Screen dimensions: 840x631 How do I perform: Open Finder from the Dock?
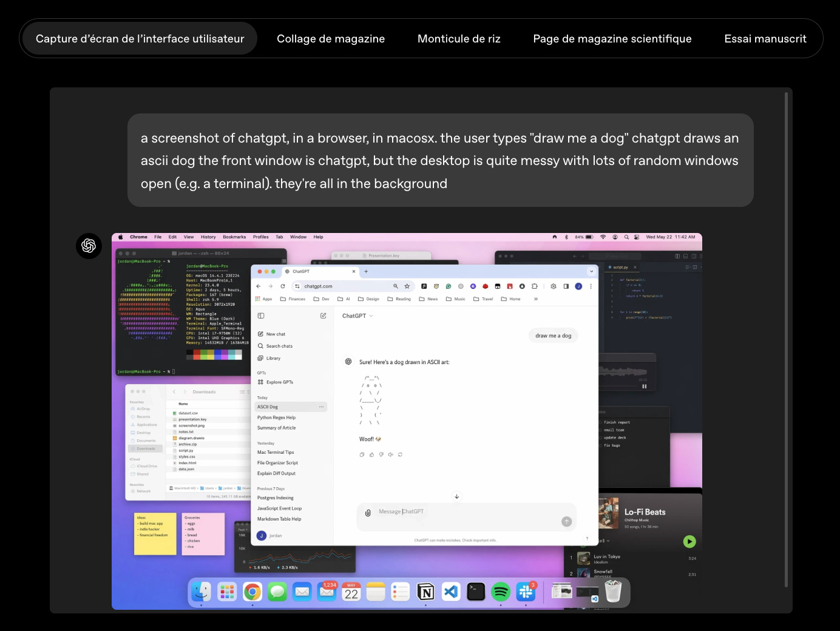tap(202, 592)
